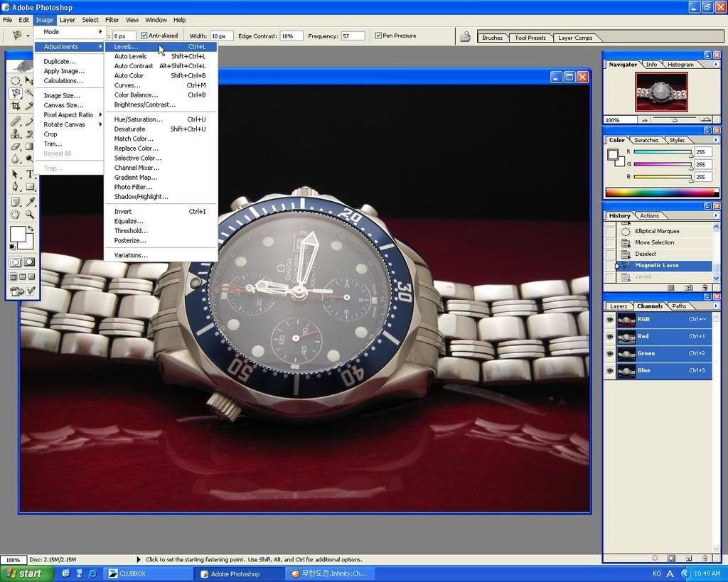
Task: Select the rectangle Shape tool
Action: coord(30,187)
